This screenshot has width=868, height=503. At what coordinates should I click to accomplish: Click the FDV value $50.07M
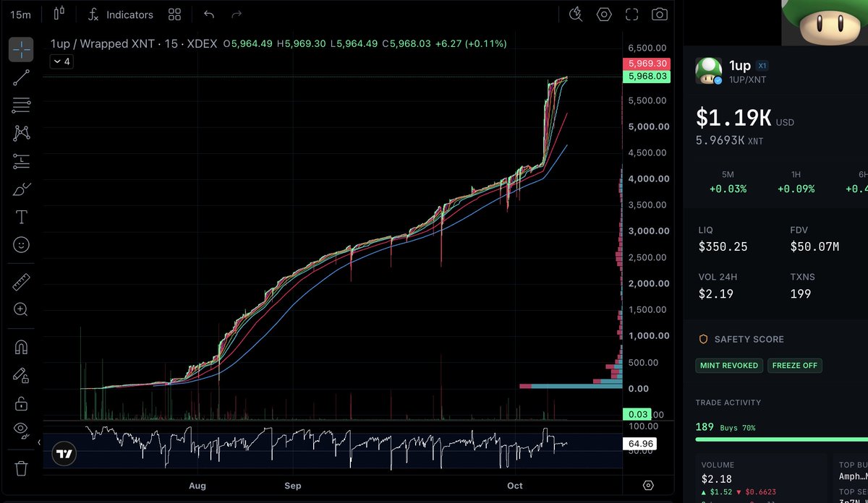(814, 247)
